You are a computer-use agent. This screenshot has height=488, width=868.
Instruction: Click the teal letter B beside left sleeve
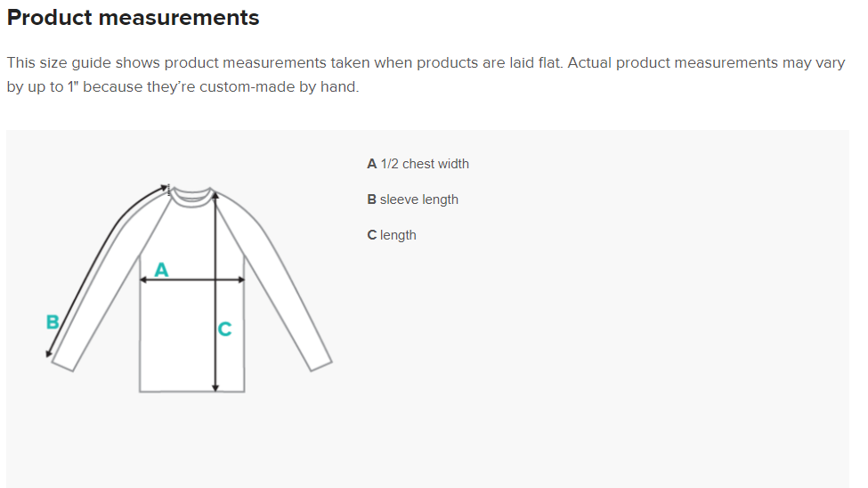pyautogui.click(x=53, y=321)
